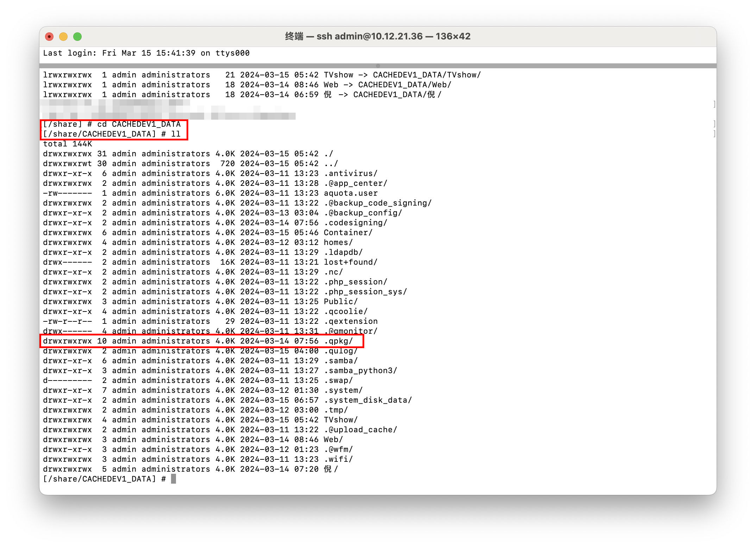This screenshot has width=756, height=547.
Task: Click the '.php_session/' directory entry
Action: click(x=355, y=282)
